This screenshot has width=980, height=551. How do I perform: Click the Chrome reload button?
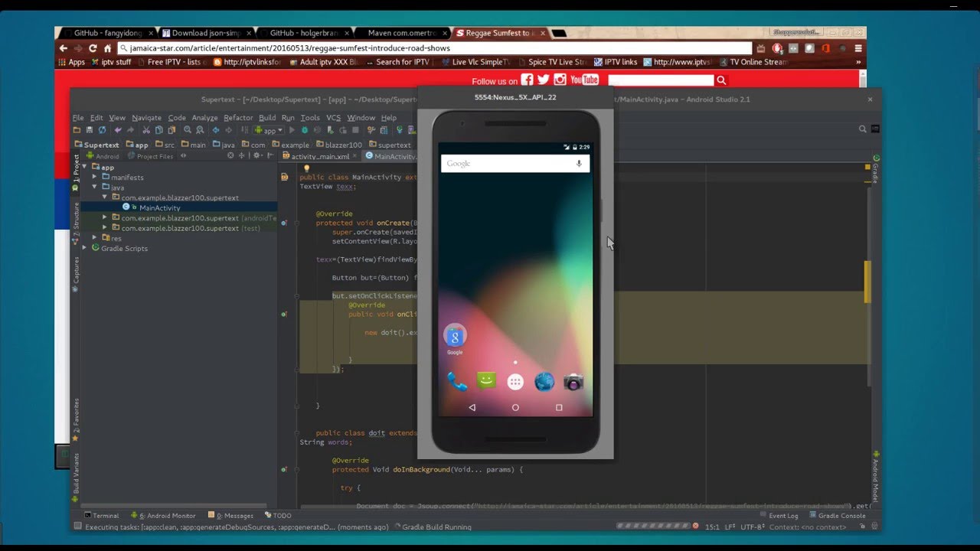pos(93,47)
